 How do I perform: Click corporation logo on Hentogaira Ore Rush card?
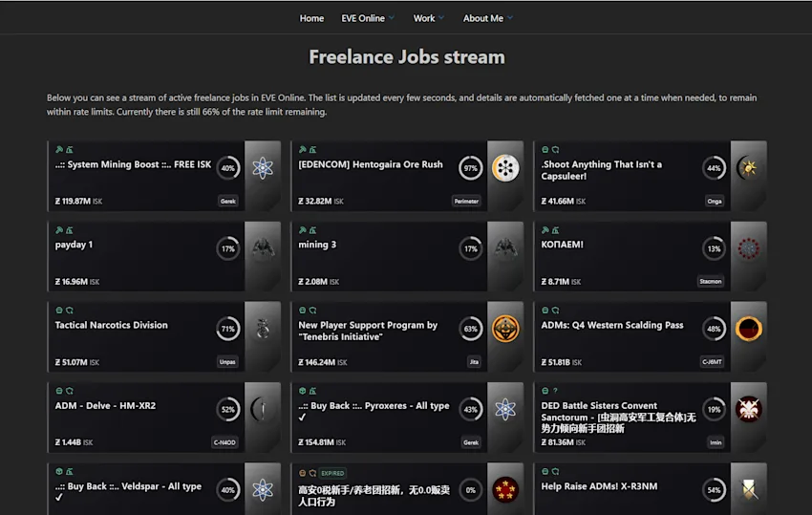pyautogui.click(x=505, y=168)
